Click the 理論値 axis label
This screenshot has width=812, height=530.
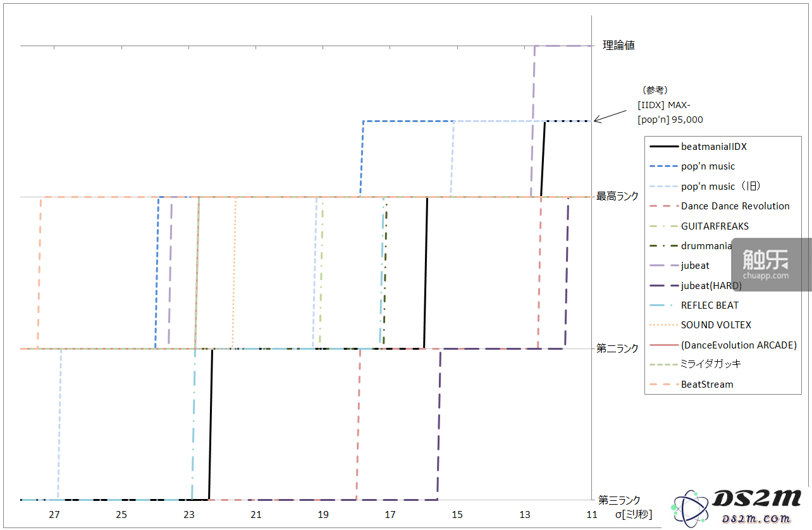(x=618, y=46)
